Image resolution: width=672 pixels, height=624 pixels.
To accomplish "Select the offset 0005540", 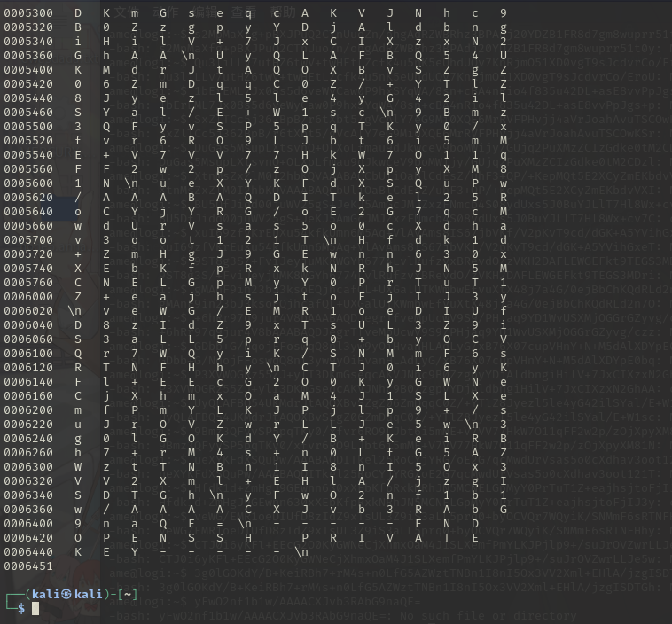I will click(28, 155).
